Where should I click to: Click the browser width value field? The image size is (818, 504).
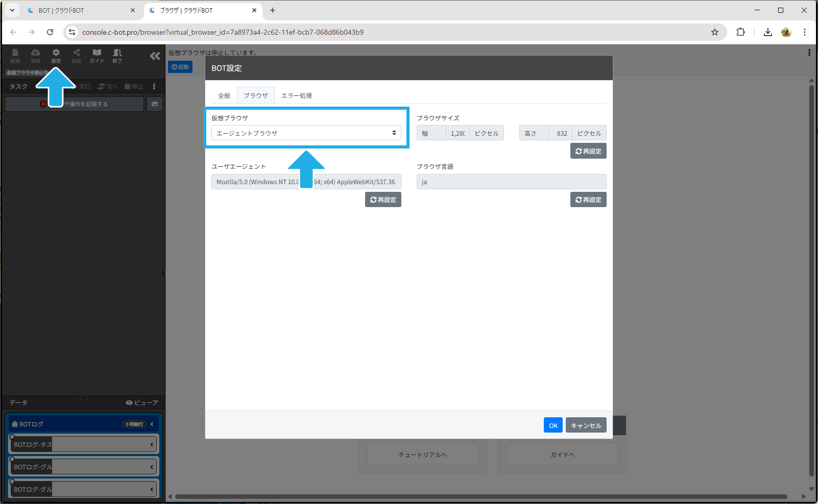pyautogui.click(x=458, y=133)
